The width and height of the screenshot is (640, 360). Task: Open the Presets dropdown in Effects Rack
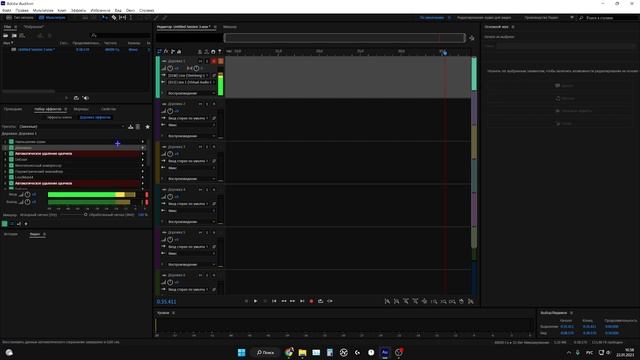click(72, 127)
